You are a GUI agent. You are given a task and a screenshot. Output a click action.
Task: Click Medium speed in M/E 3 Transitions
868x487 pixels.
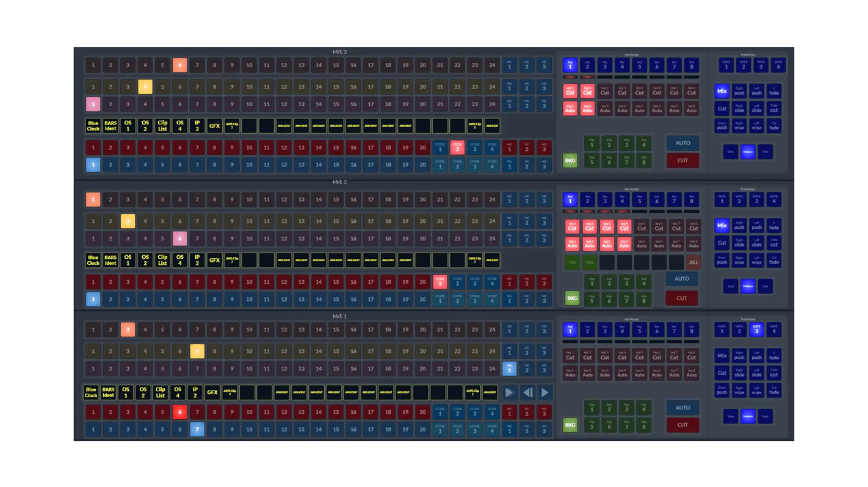[748, 152]
